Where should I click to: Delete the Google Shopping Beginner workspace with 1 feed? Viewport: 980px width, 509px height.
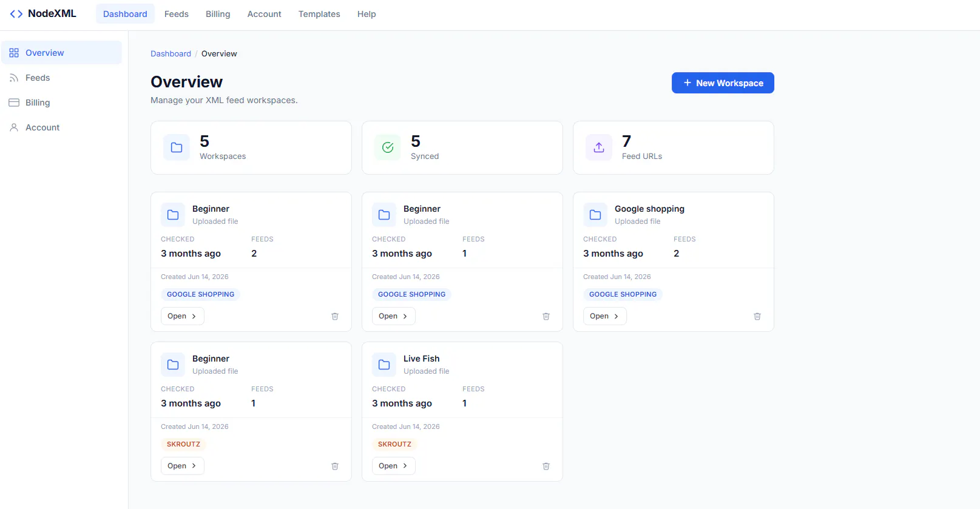tap(546, 316)
